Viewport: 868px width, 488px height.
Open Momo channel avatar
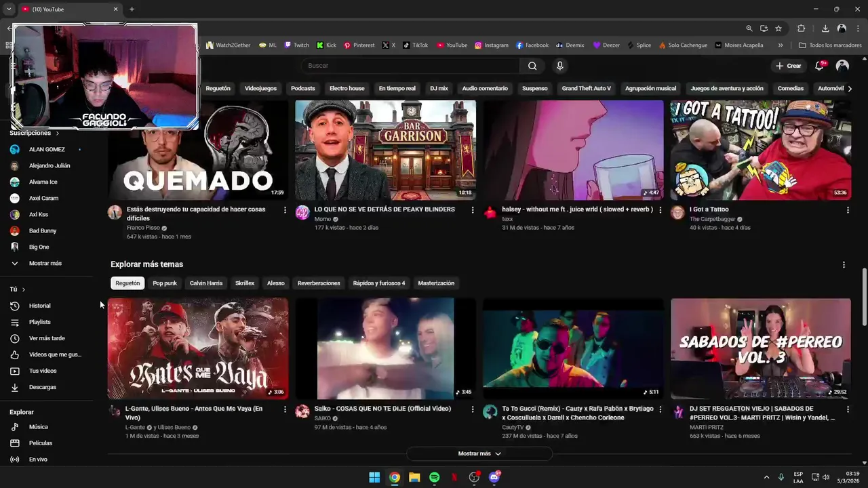pos(302,212)
